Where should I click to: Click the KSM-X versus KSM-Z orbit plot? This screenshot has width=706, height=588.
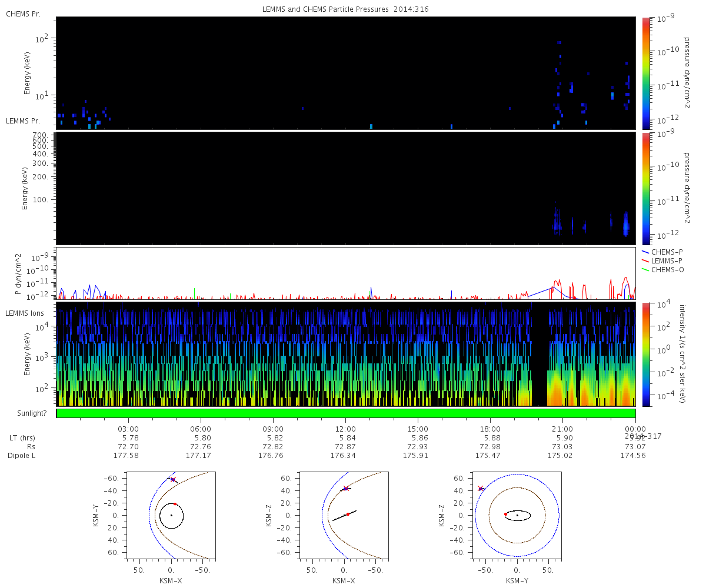[x=344, y=514]
